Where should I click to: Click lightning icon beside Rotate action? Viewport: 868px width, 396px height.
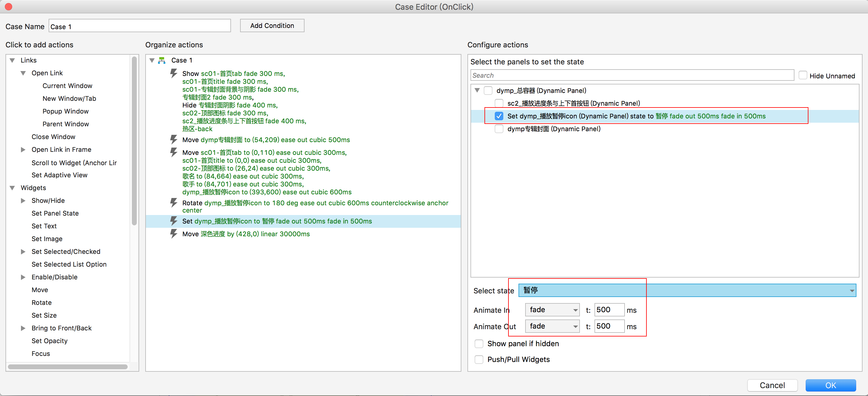[174, 202]
